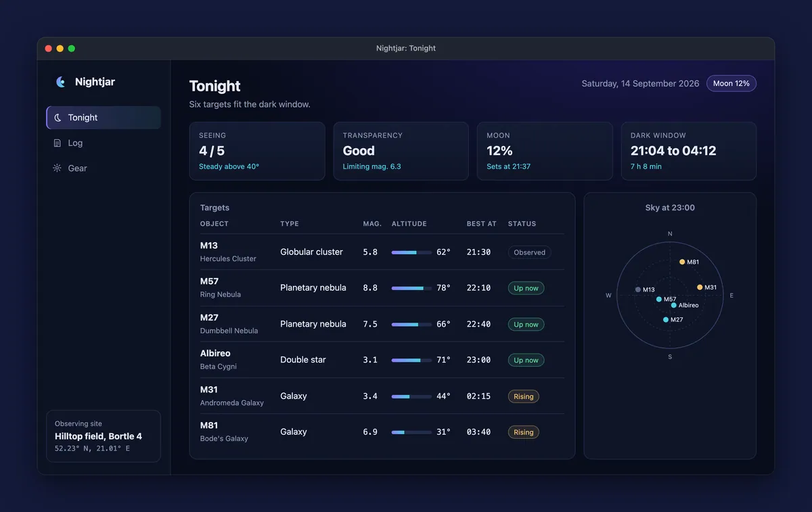
Task: Click the Rising badge for M31
Action: click(523, 396)
